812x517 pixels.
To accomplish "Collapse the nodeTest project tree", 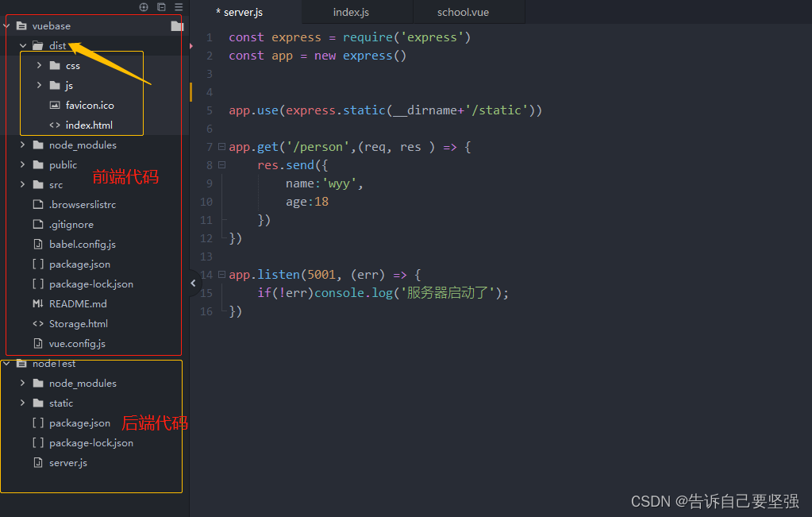I will 6,364.
